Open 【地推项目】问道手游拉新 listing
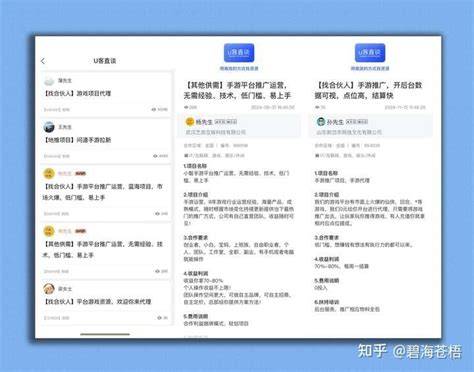The image size is (474, 372). coord(78,140)
